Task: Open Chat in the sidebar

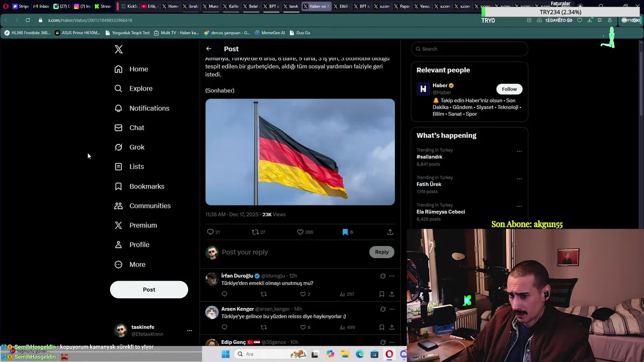Action: point(129,128)
